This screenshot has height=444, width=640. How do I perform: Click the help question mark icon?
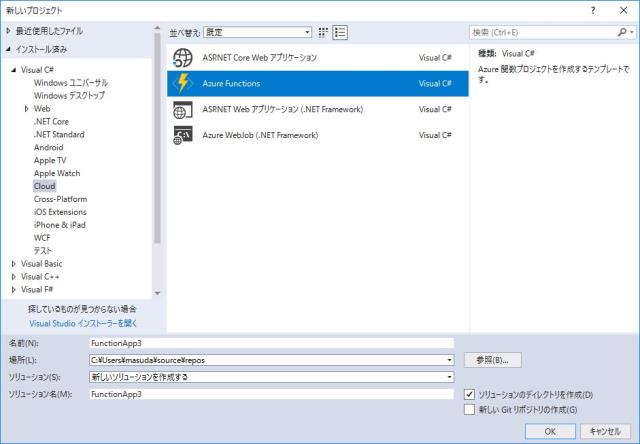coord(595,9)
